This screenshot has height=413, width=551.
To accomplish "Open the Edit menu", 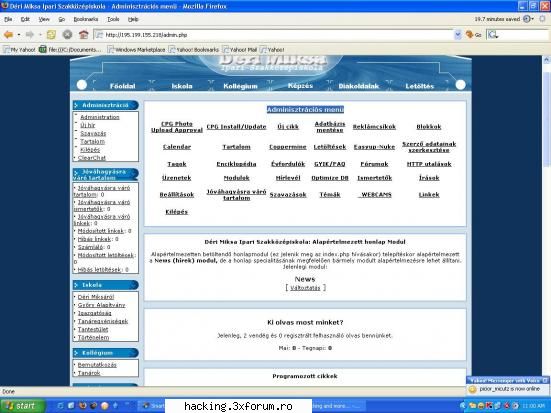I will point(25,19).
